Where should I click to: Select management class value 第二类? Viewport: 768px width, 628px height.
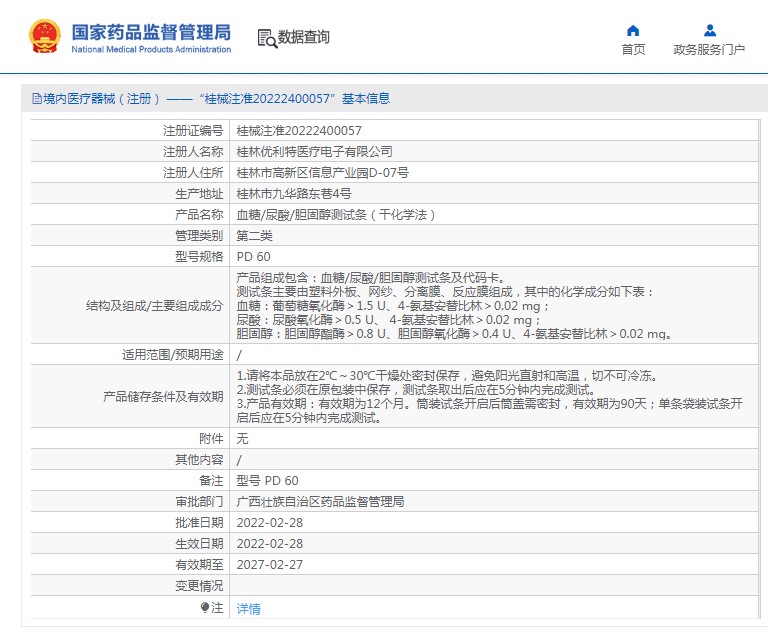click(254, 236)
